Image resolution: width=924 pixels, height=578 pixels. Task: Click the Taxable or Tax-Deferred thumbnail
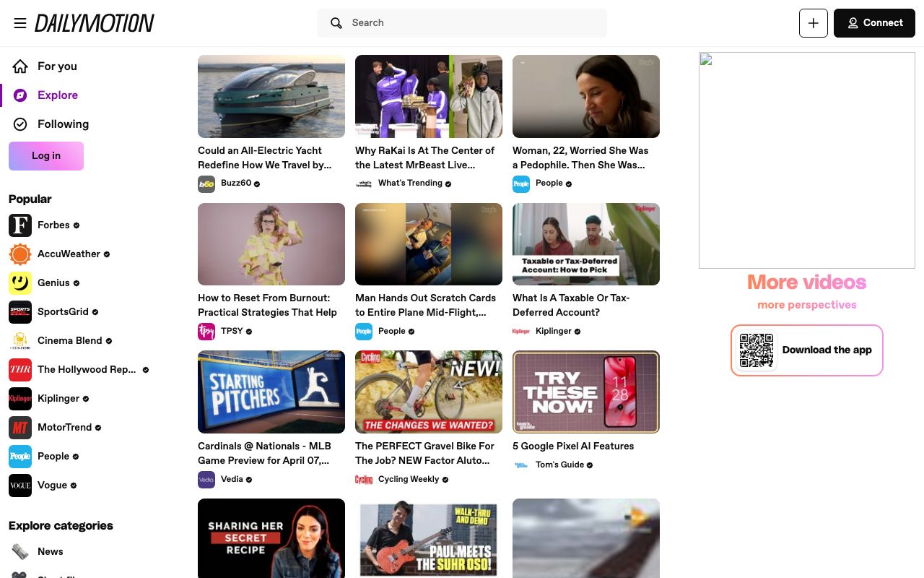point(586,244)
